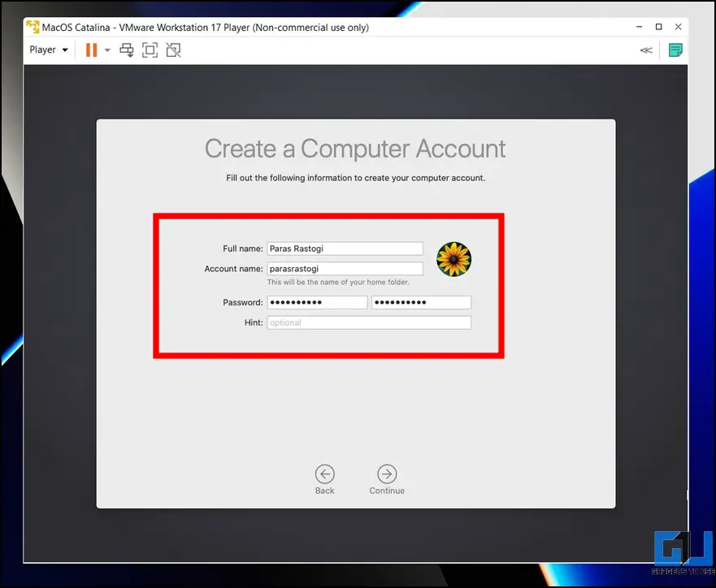This screenshot has width=716, height=588.
Task: Continue to next setup step
Action: click(387, 479)
